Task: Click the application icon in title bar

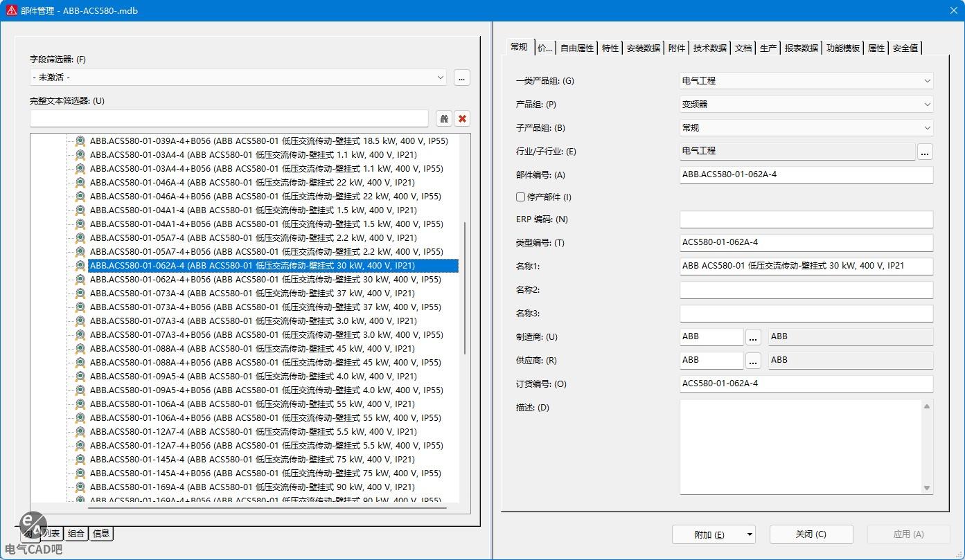Action: pos(11,10)
